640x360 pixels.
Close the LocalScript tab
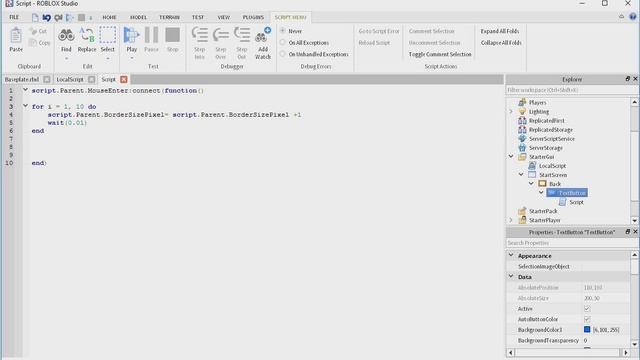click(91, 79)
